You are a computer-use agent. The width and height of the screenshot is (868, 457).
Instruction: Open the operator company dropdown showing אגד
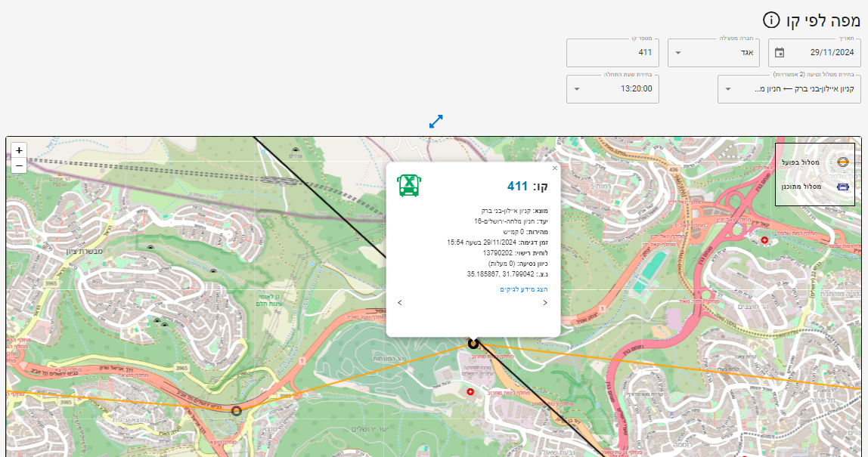714,53
